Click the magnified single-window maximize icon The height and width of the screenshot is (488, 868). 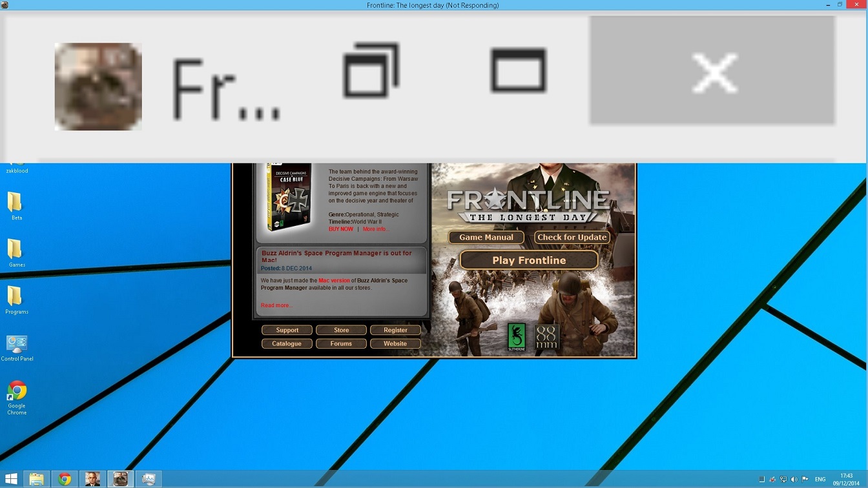point(519,70)
